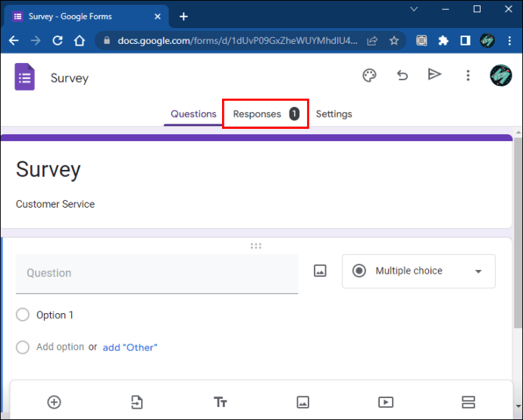Click the Send paper plane icon
Screen dimensions: 523x420
[434, 74]
